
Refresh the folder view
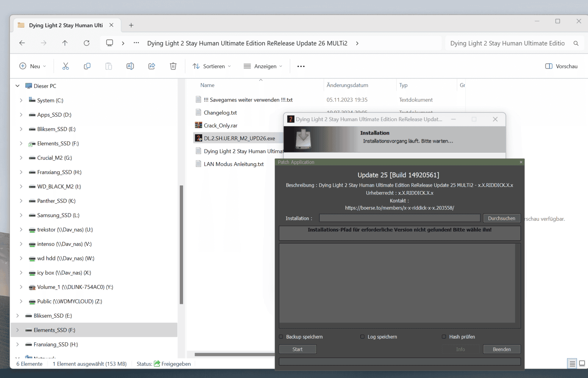[86, 43]
